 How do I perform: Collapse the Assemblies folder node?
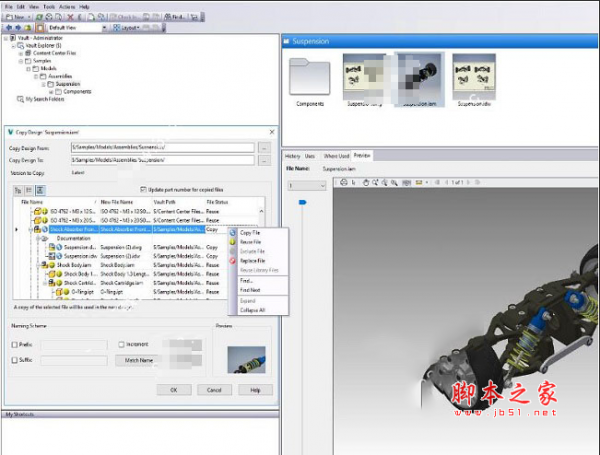(36, 76)
